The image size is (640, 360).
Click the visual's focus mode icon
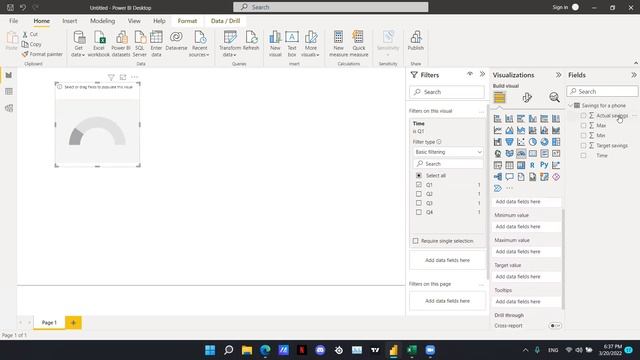point(123,77)
